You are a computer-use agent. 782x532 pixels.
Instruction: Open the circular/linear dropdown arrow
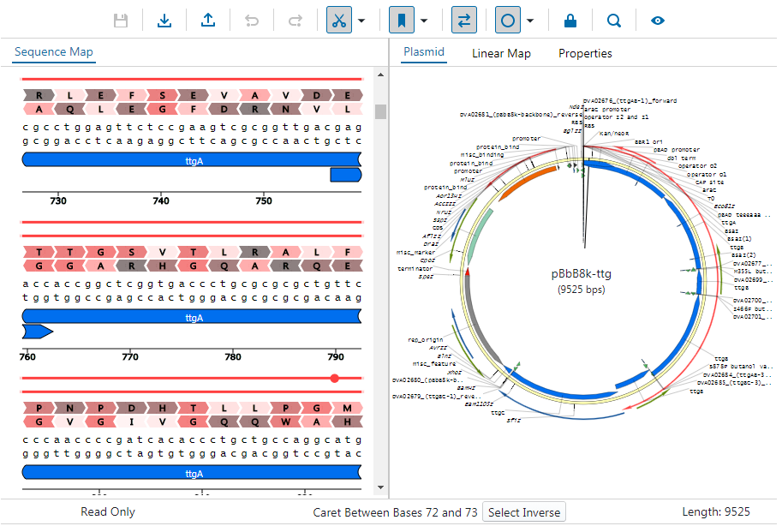click(530, 21)
